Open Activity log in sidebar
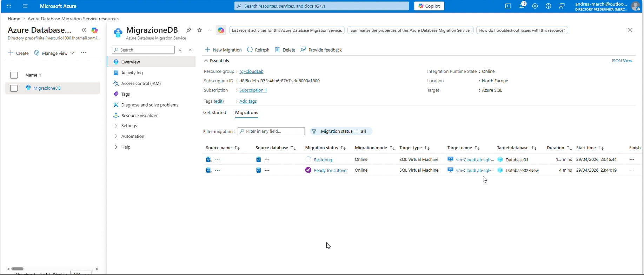 pos(132,73)
